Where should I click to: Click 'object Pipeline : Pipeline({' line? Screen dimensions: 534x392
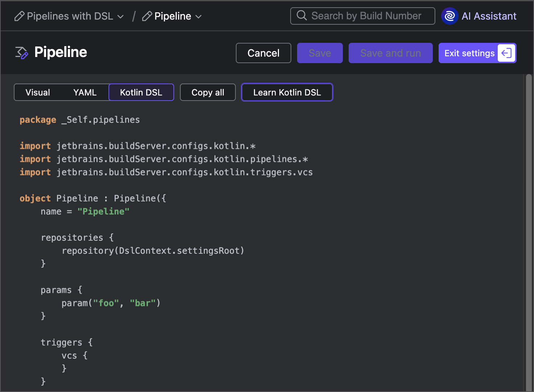coord(93,198)
